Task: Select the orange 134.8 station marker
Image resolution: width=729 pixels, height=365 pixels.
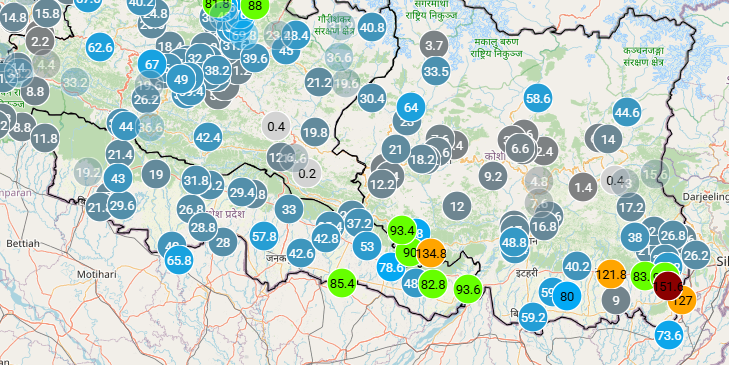Action: point(431,253)
